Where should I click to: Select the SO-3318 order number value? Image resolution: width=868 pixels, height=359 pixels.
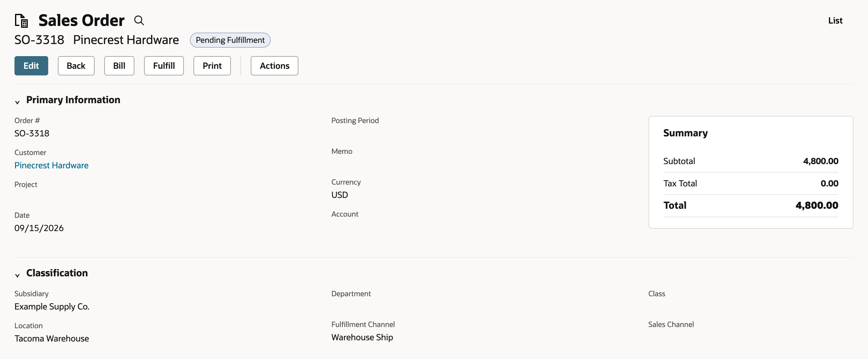tap(32, 134)
